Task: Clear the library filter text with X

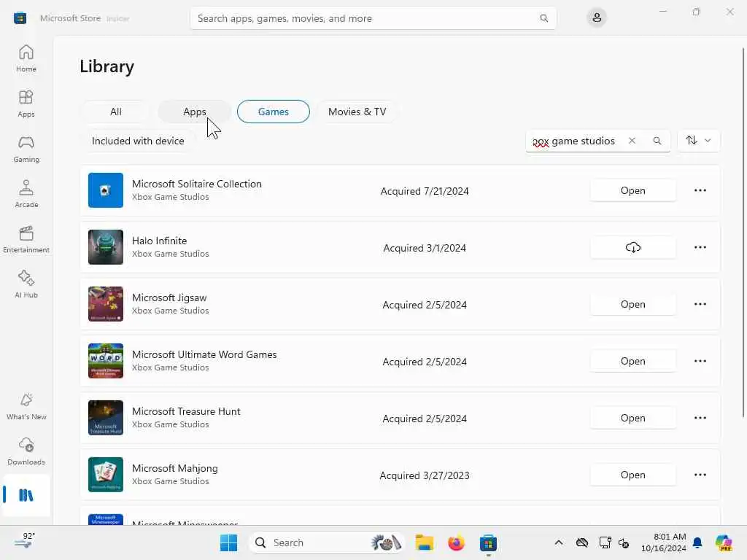Action: [632, 141]
